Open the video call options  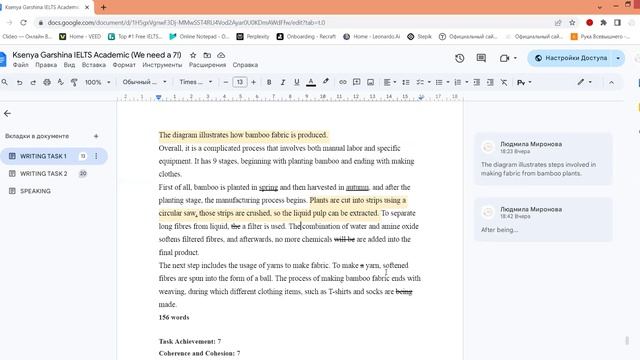coord(508,58)
